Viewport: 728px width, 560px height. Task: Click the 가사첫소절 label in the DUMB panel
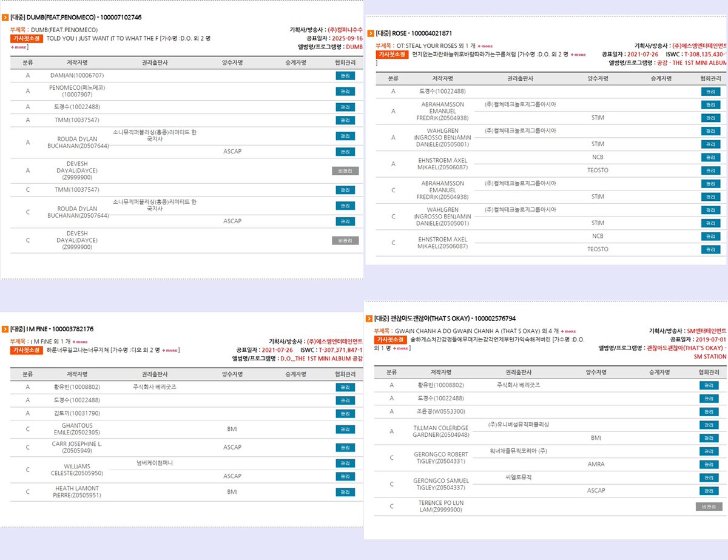pos(27,38)
